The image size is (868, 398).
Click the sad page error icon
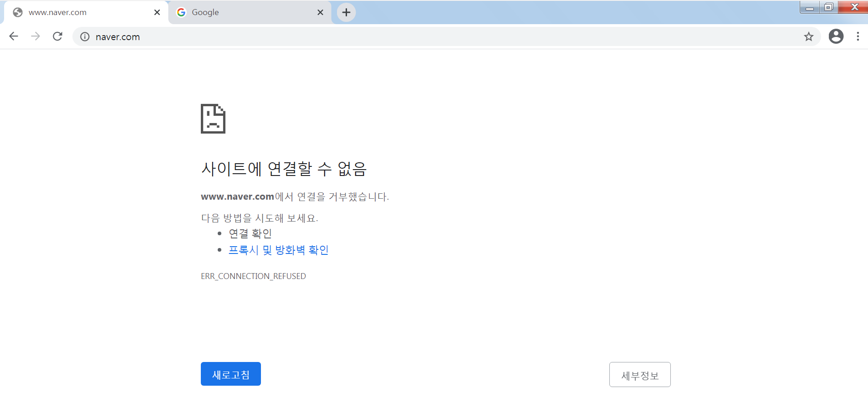[213, 119]
